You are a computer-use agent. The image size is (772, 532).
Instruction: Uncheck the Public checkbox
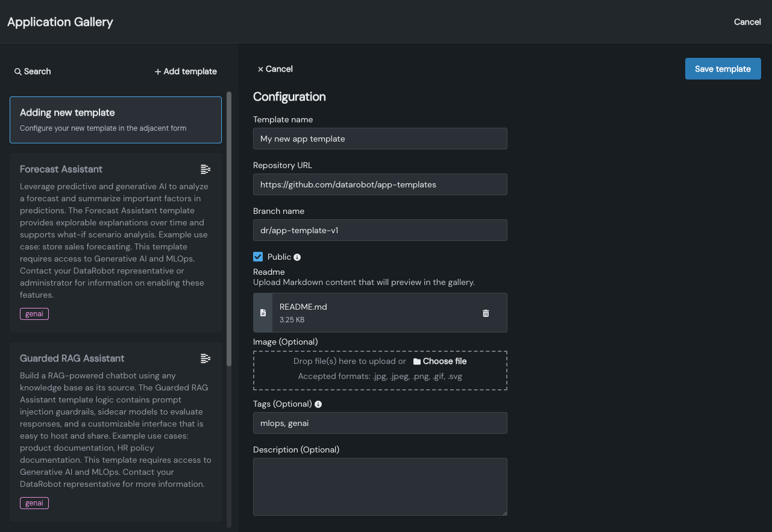coord(258,257)
